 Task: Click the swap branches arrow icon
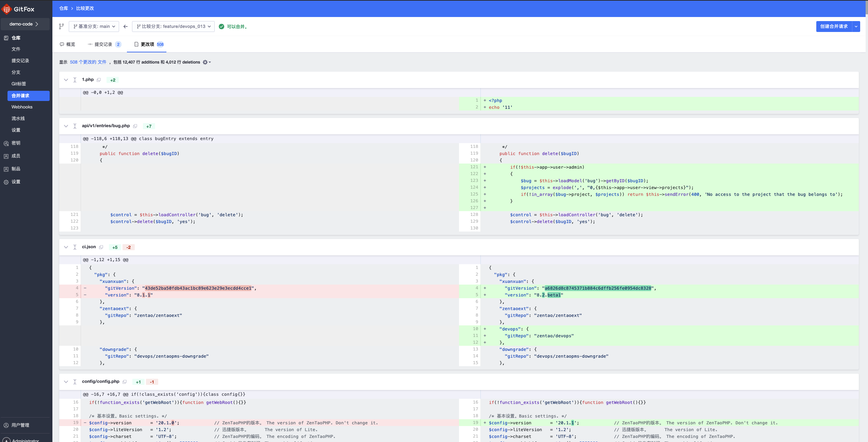[x=126, y=27]
